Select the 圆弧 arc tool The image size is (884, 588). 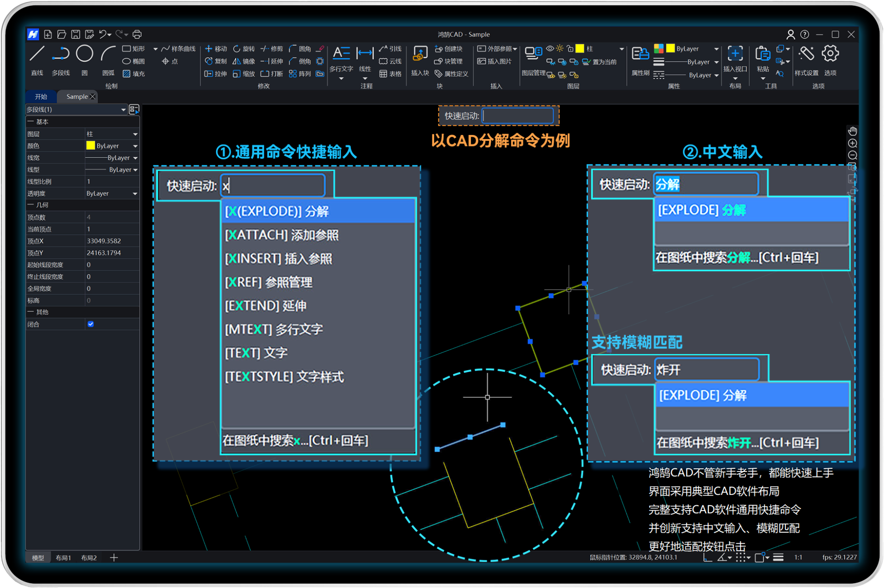108,60
